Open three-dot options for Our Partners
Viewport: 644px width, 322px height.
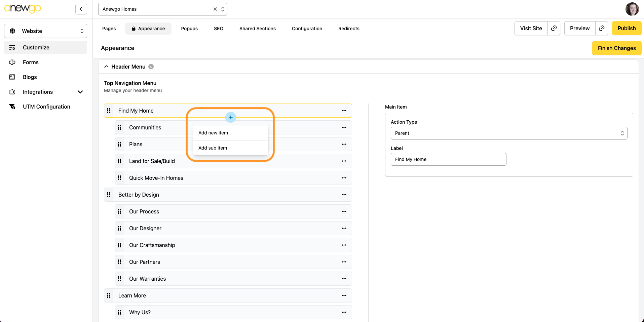pyautogui.click(x=344, y=262)
